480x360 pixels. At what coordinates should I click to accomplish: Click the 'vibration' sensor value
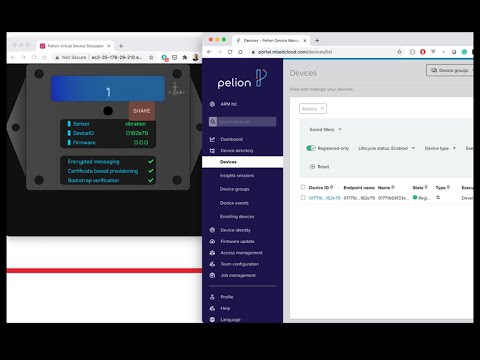coord(135,124)
